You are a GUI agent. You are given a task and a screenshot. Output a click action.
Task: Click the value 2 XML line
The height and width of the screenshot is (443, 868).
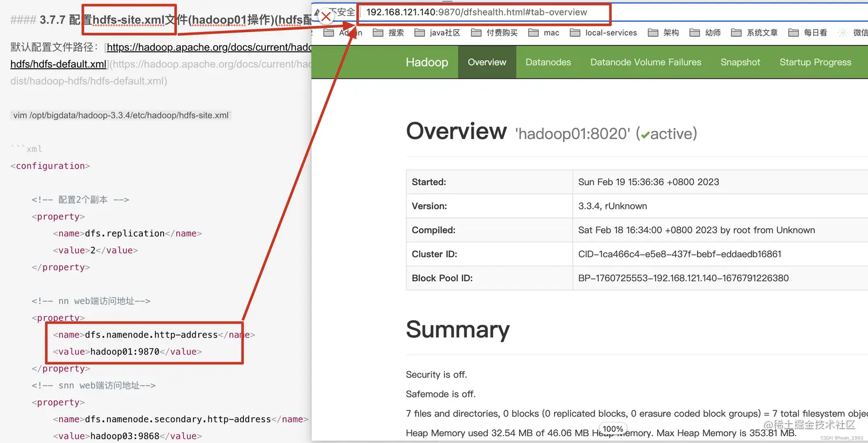click(95, 250)
